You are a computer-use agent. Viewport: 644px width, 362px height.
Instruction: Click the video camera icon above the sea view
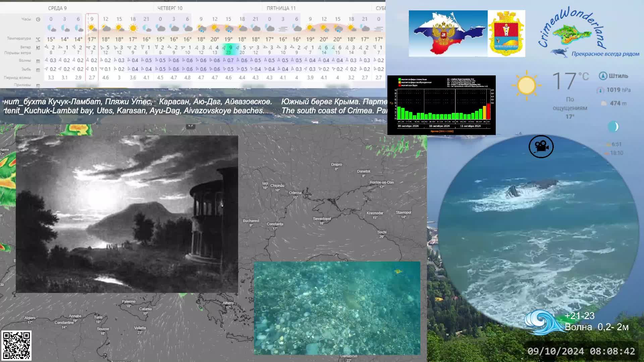541,146
